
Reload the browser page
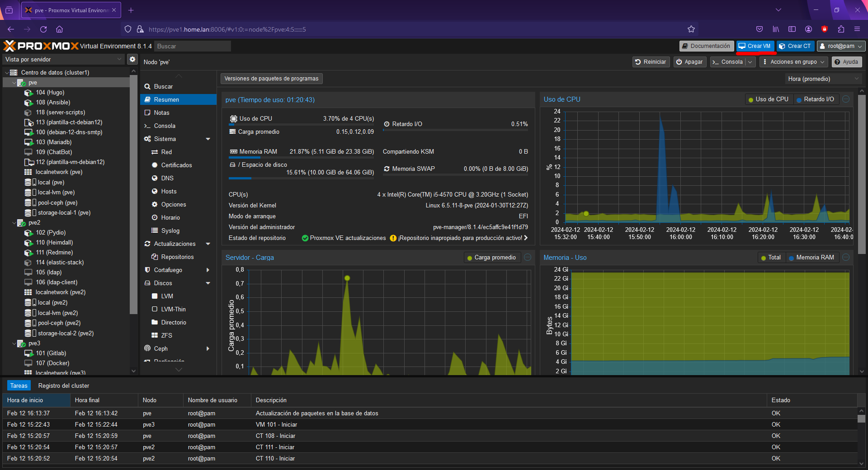point(43,29)
